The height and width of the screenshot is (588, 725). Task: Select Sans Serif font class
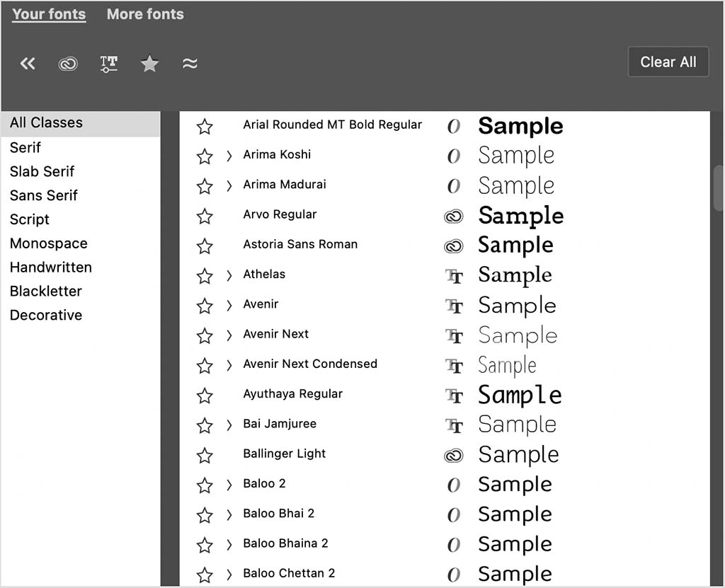44,195
